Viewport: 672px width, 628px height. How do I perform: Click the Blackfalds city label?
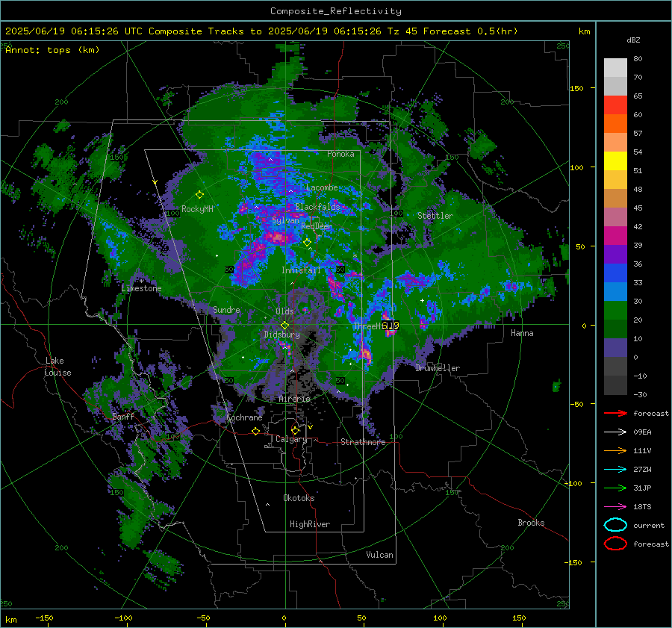(x=317, y=207)
